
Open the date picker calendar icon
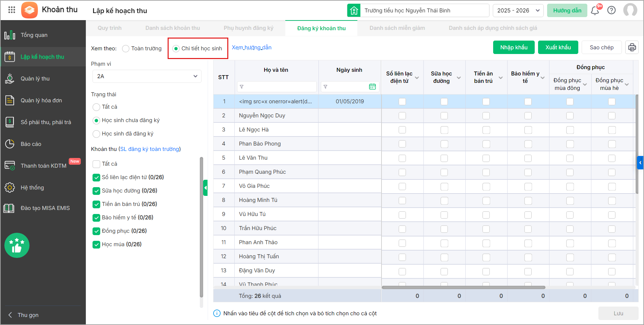[372, 87]
